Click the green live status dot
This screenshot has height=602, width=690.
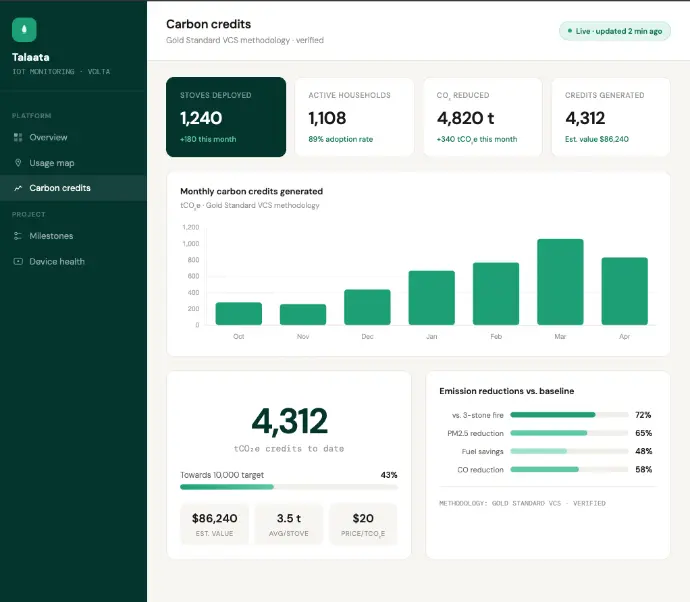click(568, 31)
